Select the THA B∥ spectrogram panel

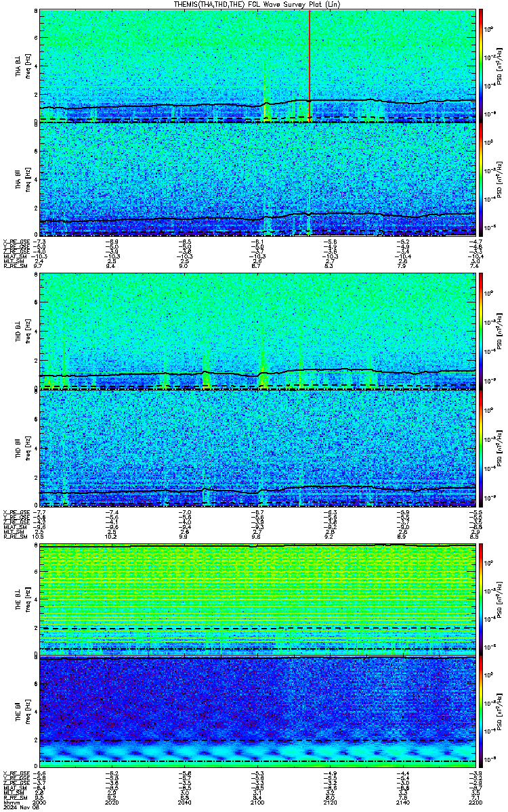[x=258, y=179]
